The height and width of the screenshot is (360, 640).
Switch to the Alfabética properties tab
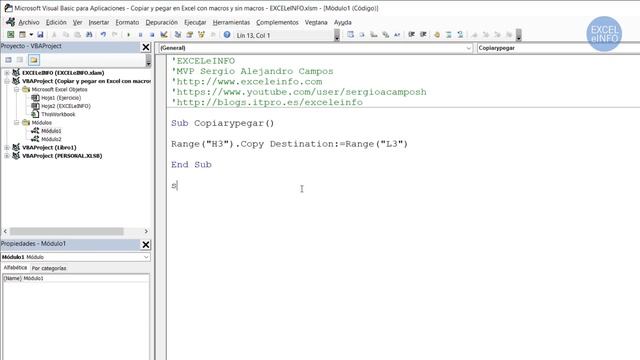tap(15, 268)
